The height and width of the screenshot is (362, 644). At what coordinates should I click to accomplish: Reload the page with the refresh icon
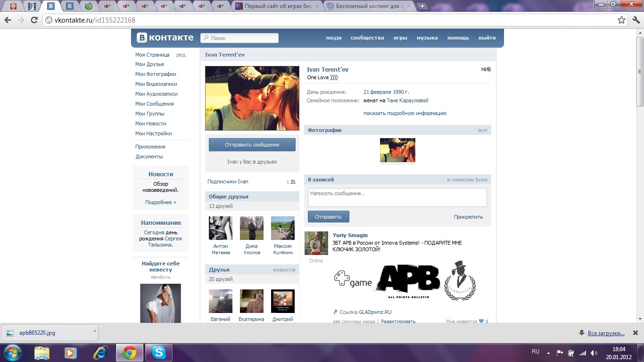coord(34,20)
